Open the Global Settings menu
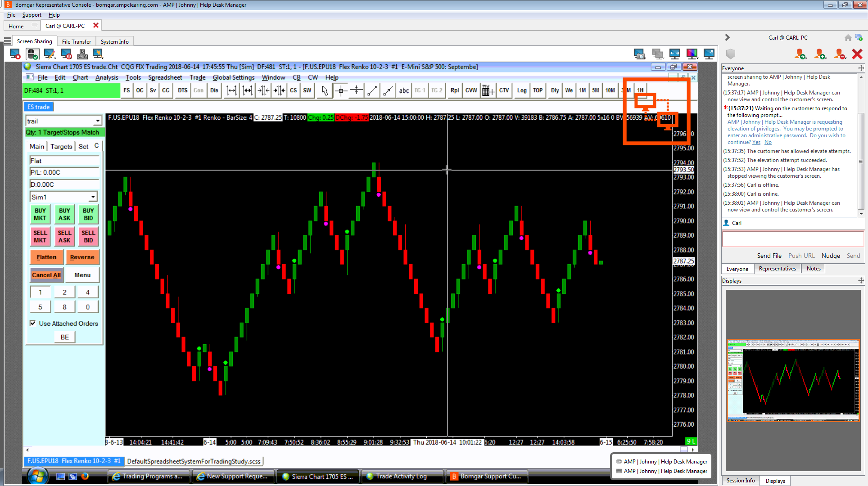Image resolution: width=868 pixels, height=486 pixels. 233,77
